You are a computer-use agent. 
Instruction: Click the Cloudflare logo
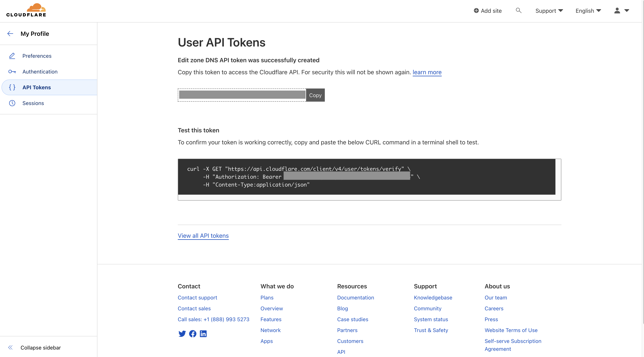click(x=26, y=10)
